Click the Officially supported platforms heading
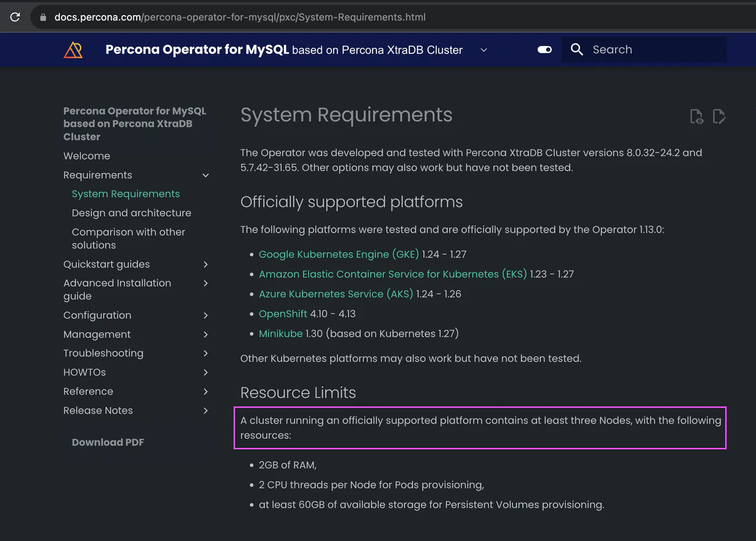The image size is (756, 541). coord(352,202)
